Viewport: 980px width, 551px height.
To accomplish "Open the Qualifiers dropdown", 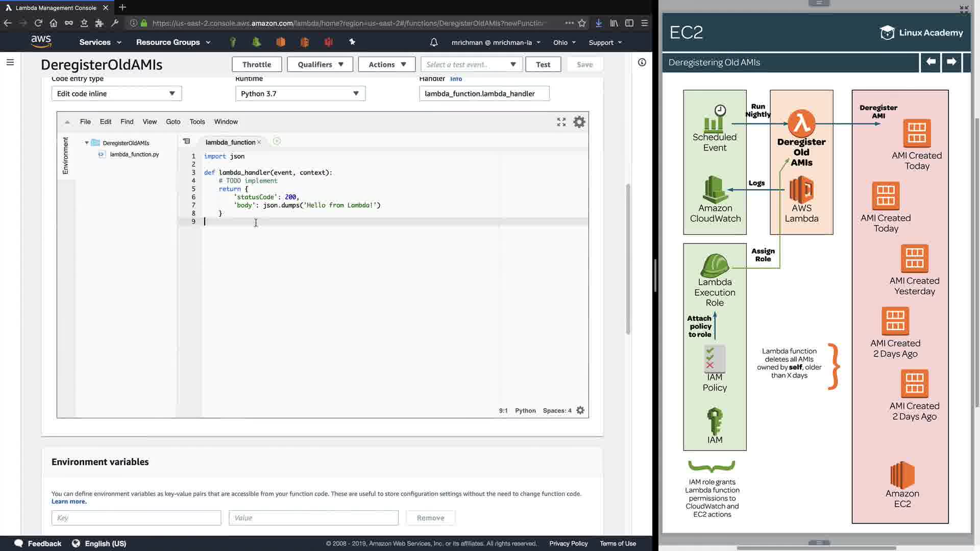I will tap(320, 65).
